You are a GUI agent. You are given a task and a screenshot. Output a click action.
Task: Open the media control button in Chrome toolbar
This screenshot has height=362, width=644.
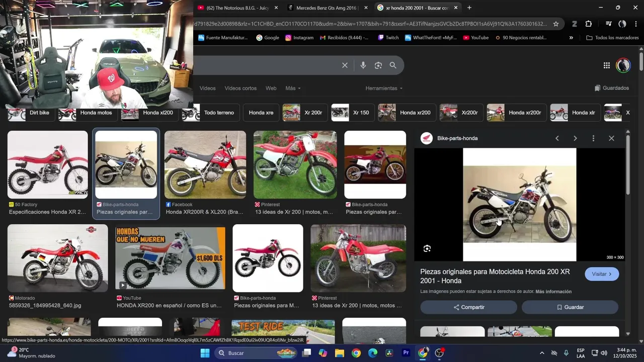(608, 24)
